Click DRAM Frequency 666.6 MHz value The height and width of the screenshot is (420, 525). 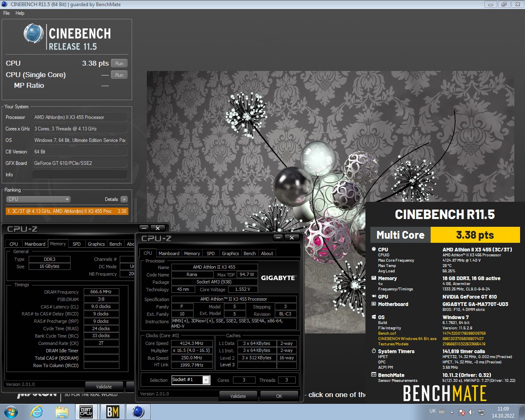click(101, 292)
